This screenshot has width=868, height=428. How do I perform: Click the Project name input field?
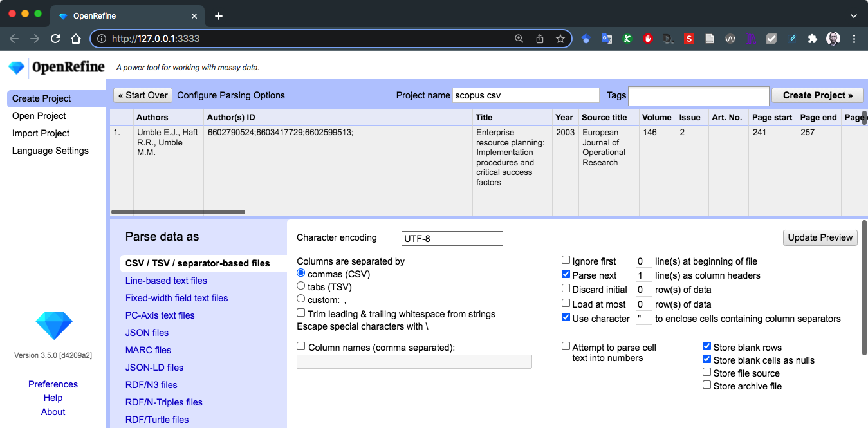[526, 95]
